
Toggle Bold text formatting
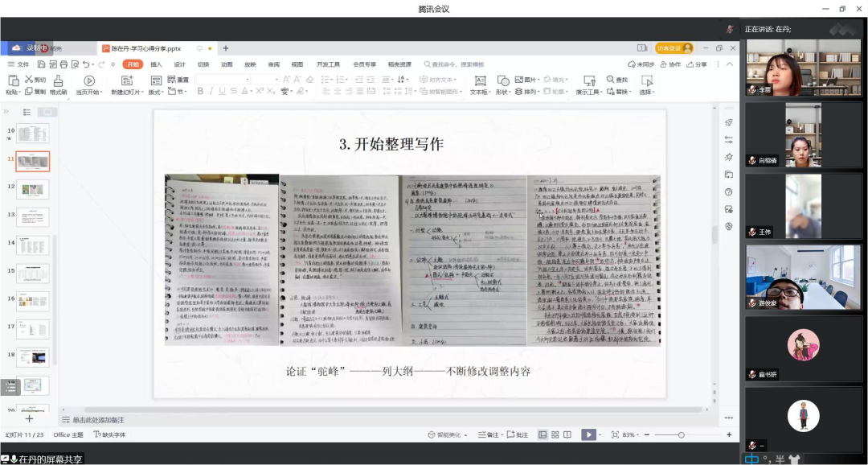pos(200,92)
